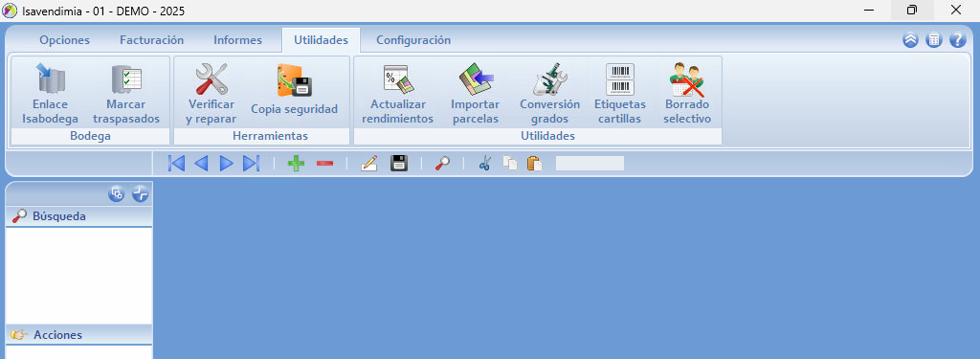This screenshot has width=980, height=359.
Task: Go to first record arrow
Action: (x=177, y=164)
